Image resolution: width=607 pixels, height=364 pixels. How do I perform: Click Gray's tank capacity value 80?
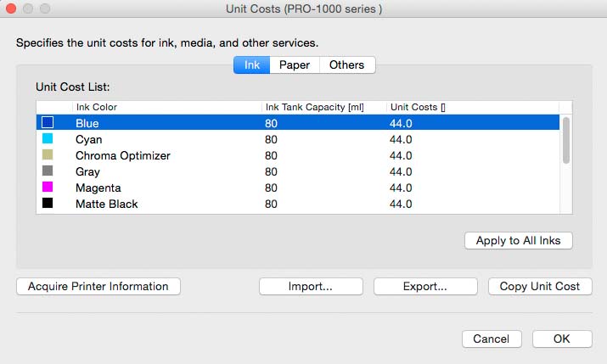[271, 171]
